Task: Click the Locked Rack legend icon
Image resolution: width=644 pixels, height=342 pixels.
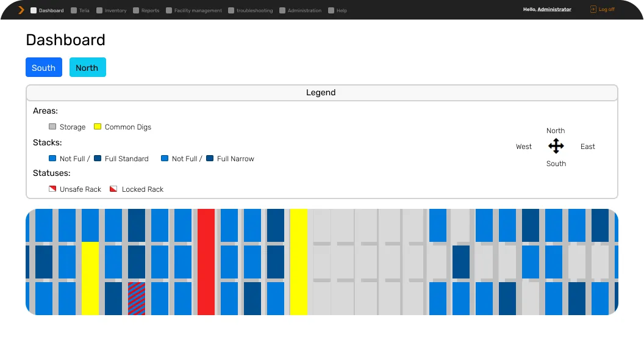Action: [113, 189]
